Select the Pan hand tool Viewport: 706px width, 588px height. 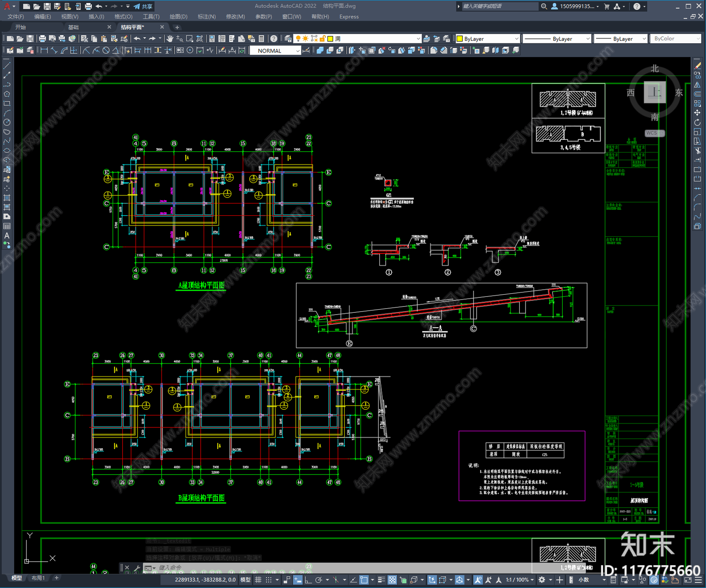(170, 39)
